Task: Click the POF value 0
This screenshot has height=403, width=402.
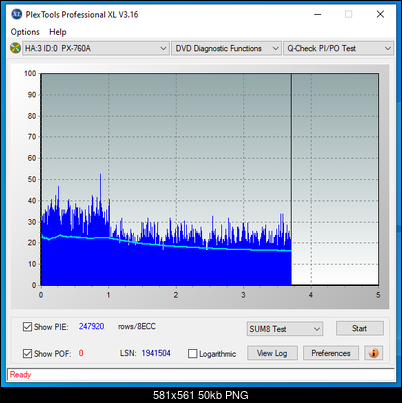Action: tap(81, 353)
